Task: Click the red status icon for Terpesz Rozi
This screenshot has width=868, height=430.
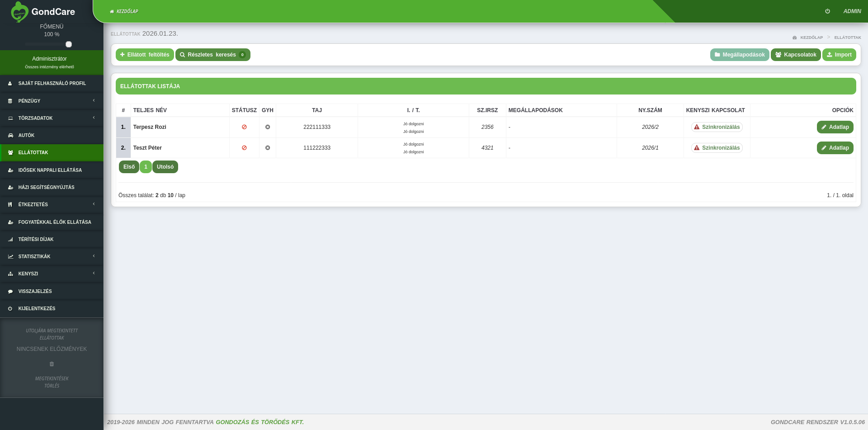Action: (x=244, y=127)
